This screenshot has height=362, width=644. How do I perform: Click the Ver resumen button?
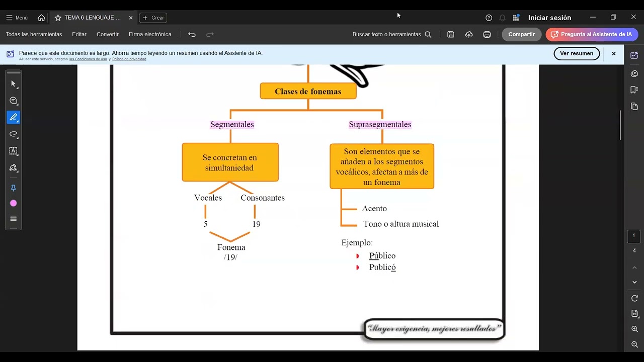577,53
